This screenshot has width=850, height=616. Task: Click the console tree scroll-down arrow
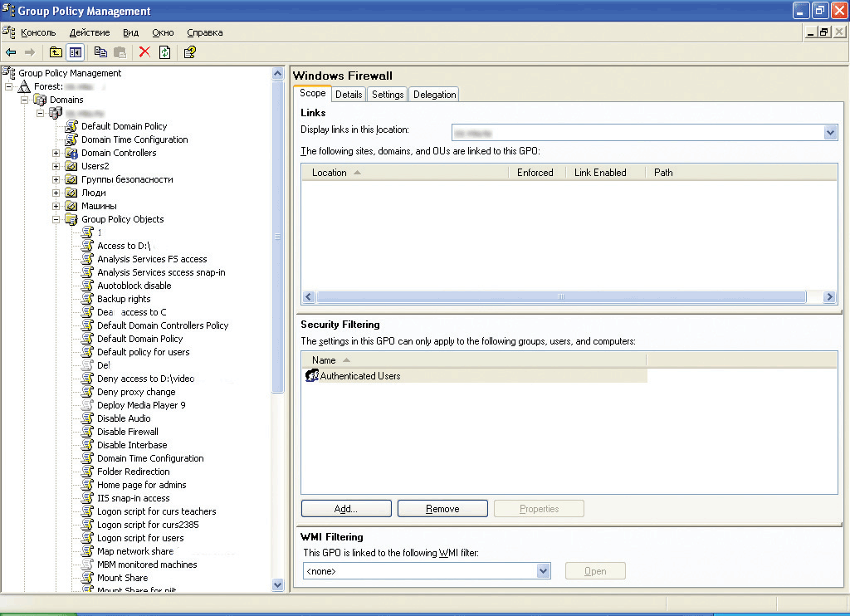(277, 584)
